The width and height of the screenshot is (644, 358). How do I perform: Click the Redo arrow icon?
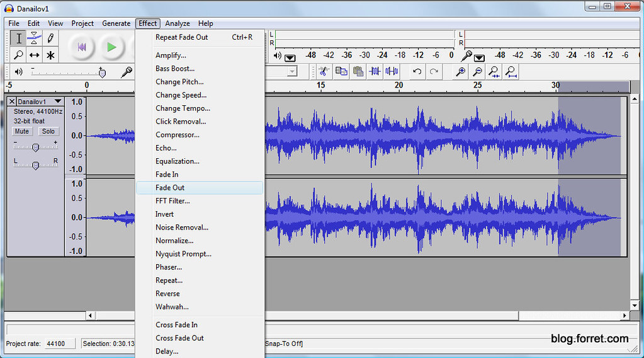coord(434,71)
